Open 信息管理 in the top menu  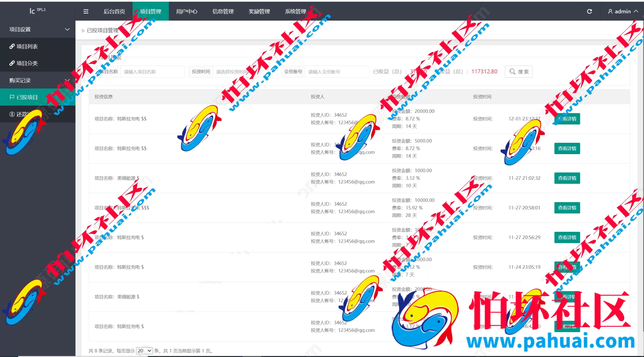(223, 11)
